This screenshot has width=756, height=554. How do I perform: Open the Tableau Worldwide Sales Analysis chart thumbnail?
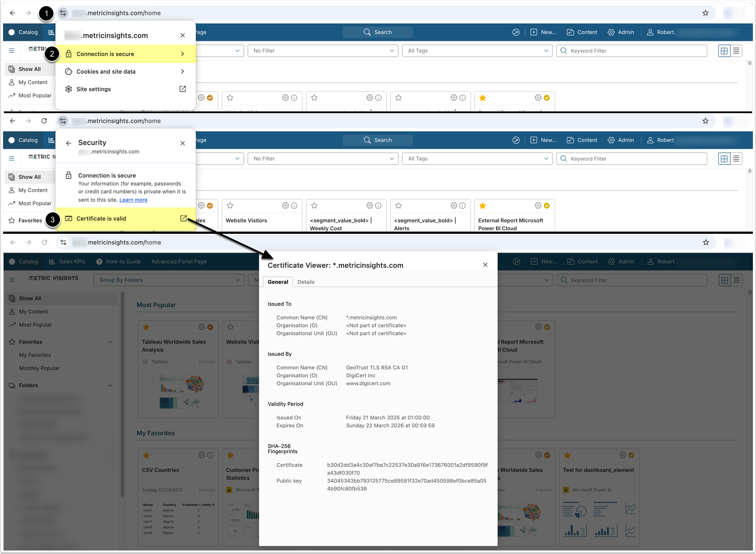pyautogui.click(x=178, y=391)
